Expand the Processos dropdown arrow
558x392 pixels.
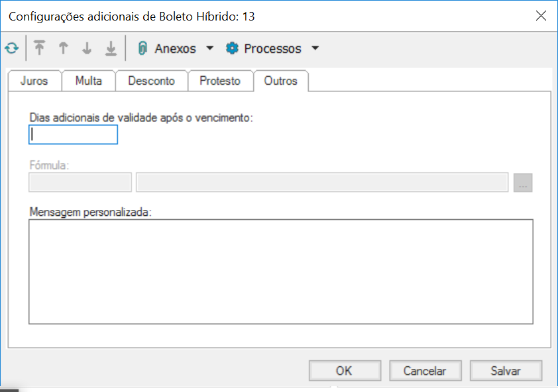[x=315, y=48]
